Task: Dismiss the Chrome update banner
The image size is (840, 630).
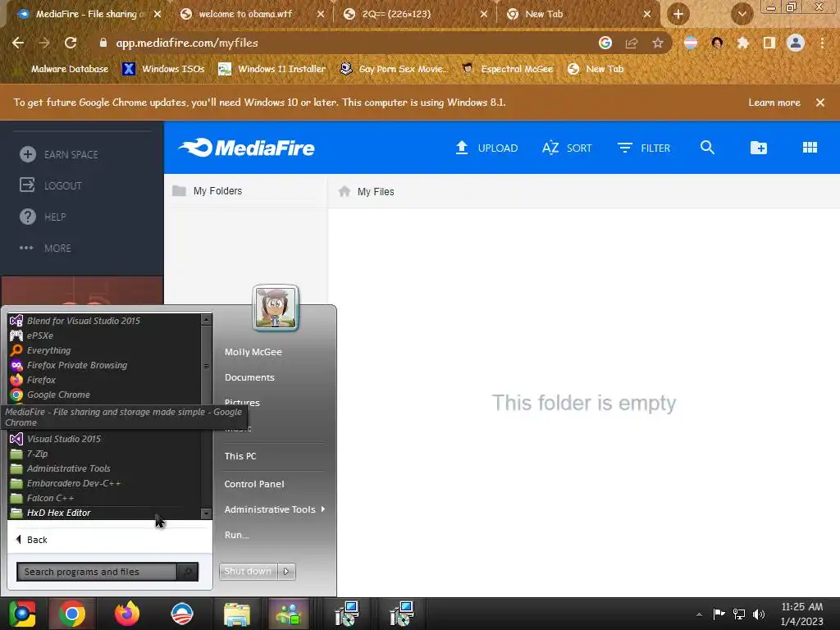Action: 820,103
